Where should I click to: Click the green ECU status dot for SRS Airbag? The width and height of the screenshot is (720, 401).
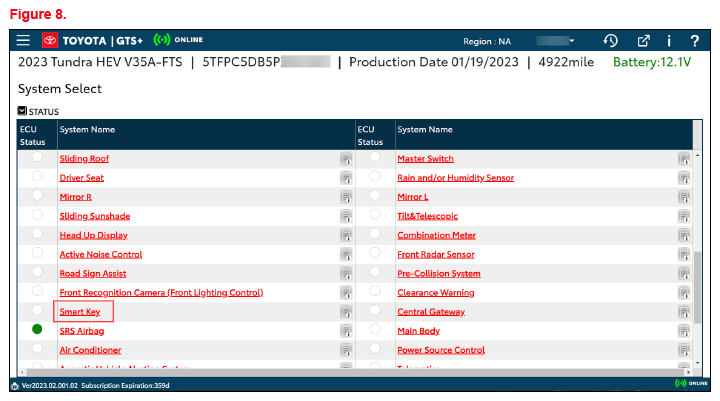click(x=37, y=329)
